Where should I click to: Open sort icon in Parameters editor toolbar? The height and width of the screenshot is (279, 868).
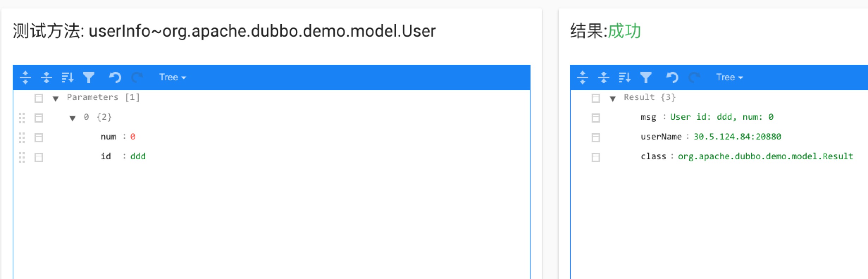point(67,77)
